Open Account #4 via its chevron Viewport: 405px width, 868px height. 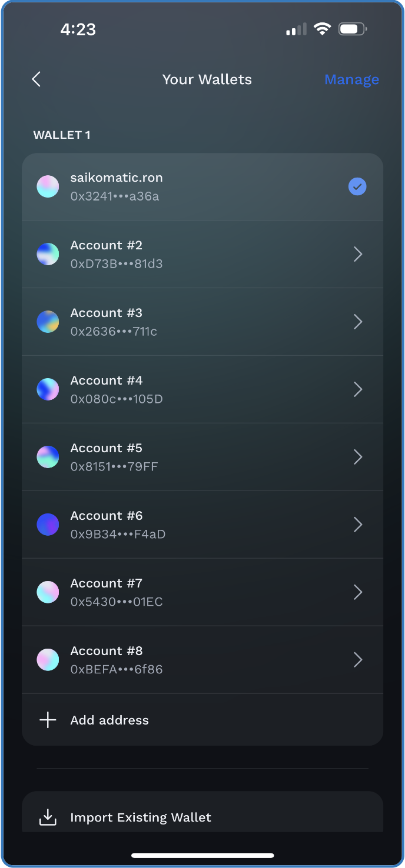tap(358, 389)
